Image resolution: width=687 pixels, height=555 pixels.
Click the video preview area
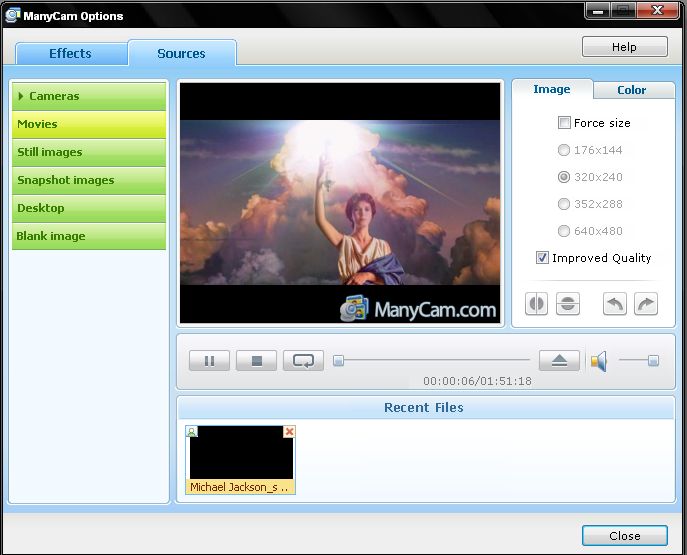click(x=340, y=203)
